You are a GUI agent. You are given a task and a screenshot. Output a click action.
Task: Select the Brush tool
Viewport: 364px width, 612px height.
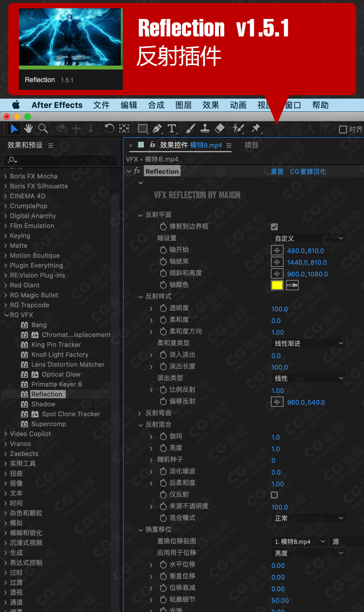[x=191, y=129]
